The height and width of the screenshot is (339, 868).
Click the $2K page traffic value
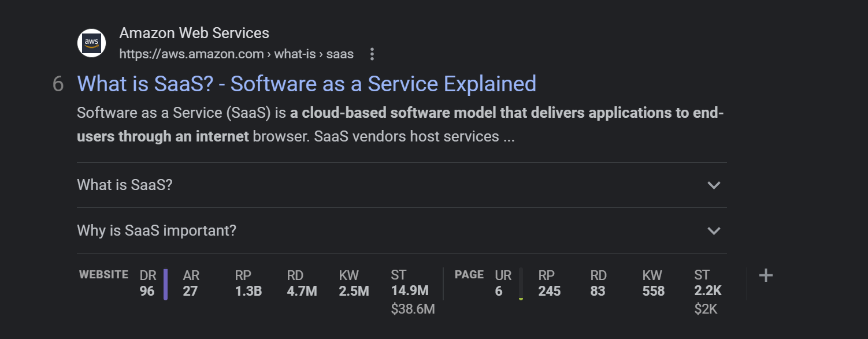click(x=706, y=310)
